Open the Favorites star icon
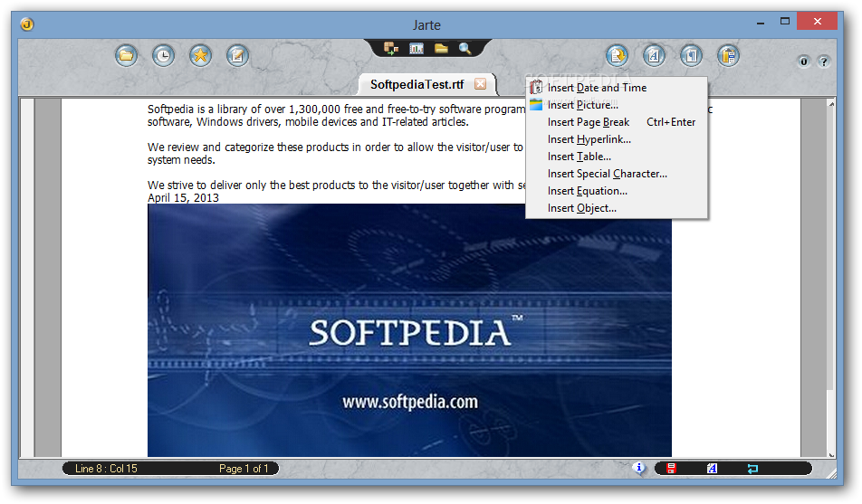This screenshot has height=504, width=862. (201, 55)
